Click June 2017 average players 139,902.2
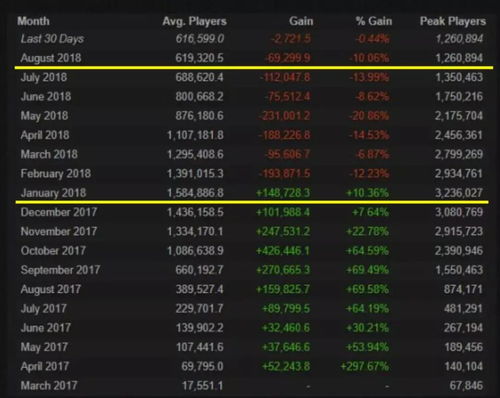Image resolution: width=500 pixels, height=398 pixels. tap(199, 328)
